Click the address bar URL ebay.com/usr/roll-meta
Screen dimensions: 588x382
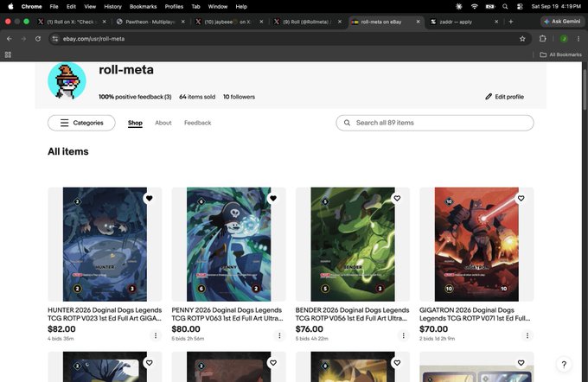93,39
